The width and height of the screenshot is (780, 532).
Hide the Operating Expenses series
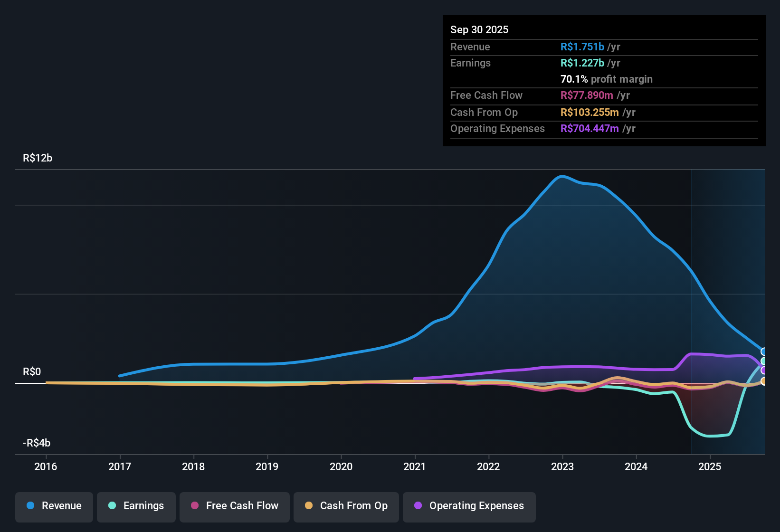point(469,506)
